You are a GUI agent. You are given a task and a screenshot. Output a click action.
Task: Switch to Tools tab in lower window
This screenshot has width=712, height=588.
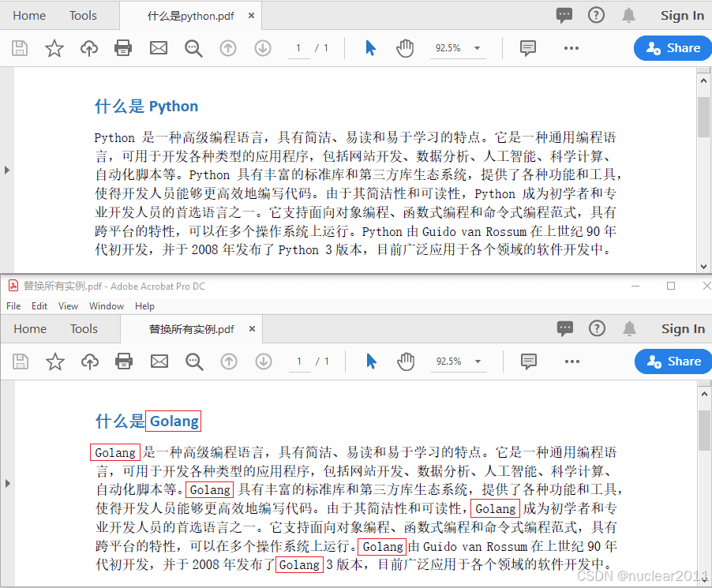tap(84, 329)
